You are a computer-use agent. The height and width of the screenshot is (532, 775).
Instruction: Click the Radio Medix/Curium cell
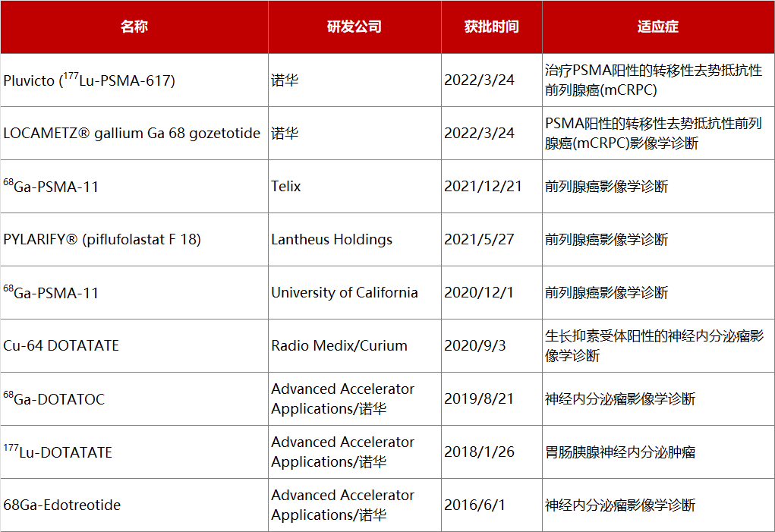click(354, 346)
